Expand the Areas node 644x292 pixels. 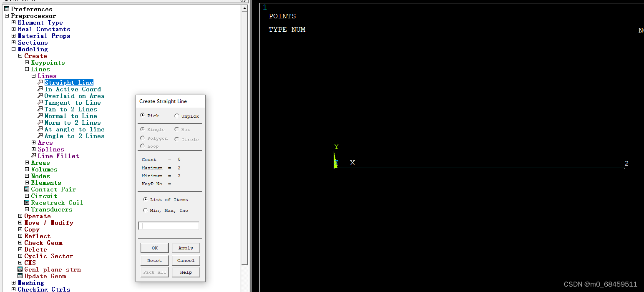(27, 163)
